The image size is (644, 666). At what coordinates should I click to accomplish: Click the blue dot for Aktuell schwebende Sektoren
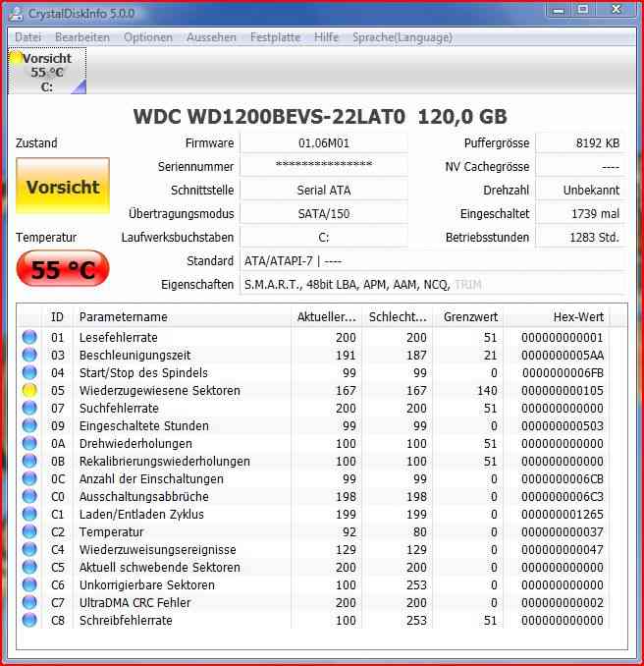29,567
